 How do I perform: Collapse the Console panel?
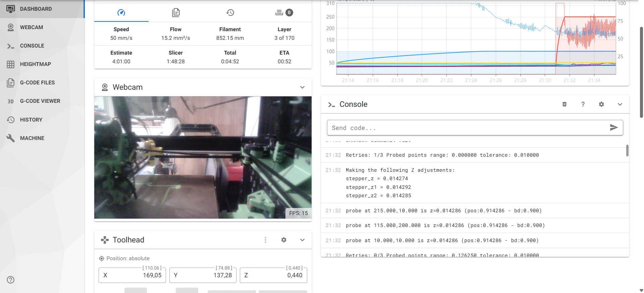click(x=620, y=104)
